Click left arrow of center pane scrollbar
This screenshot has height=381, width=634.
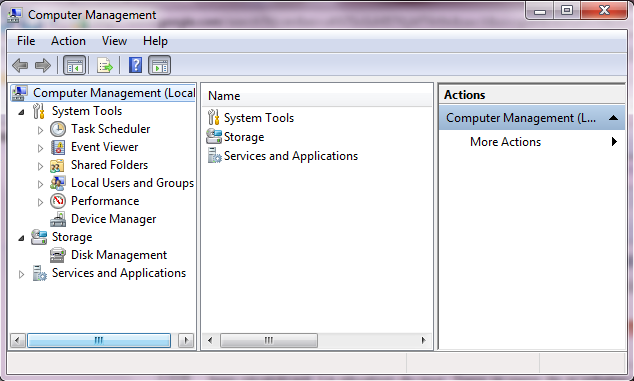(210, 340)
